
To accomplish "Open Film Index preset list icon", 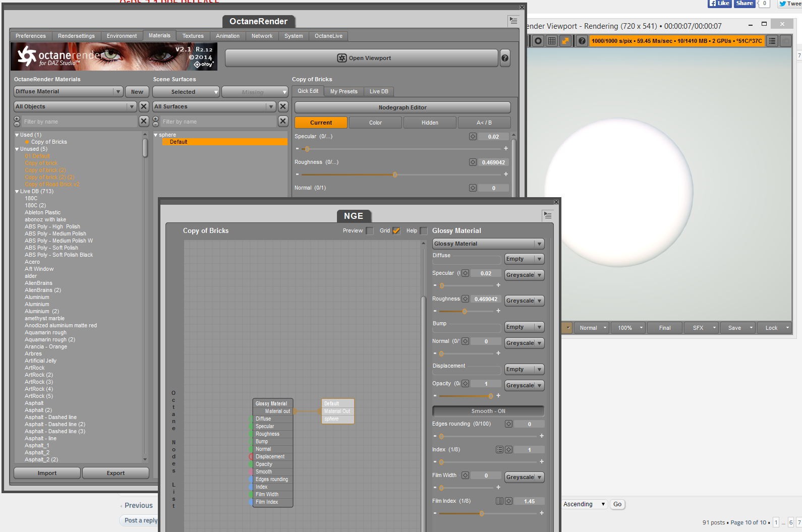I will [500, 501].
